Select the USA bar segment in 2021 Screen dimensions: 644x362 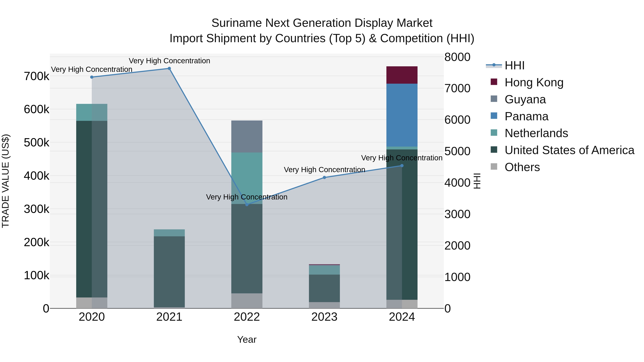click(169, 272)
